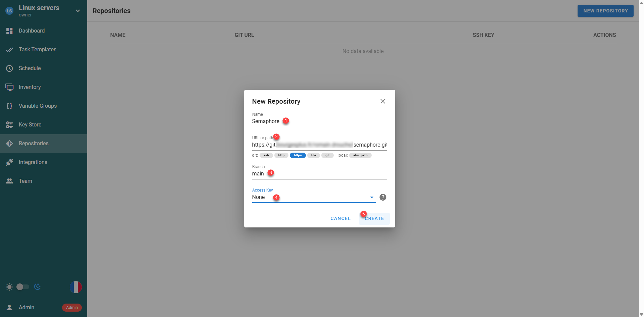Click the French flag language icon
The image size is (644, 317).
76,287
